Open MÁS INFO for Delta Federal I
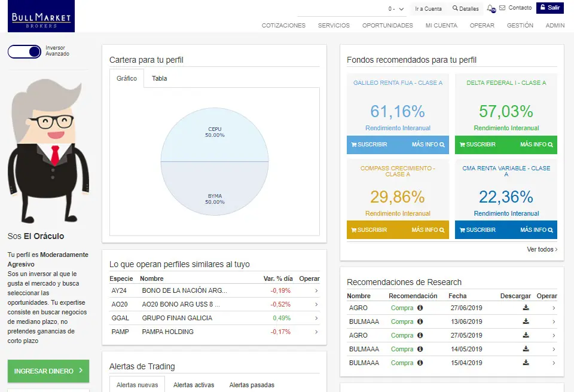574x392 pixels. 537,145
